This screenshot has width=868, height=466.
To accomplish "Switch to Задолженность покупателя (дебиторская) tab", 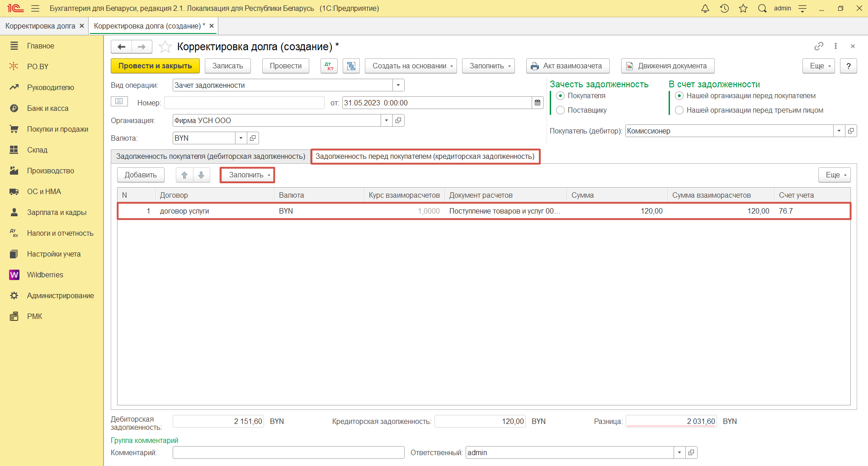I will [x=211, y=157].
